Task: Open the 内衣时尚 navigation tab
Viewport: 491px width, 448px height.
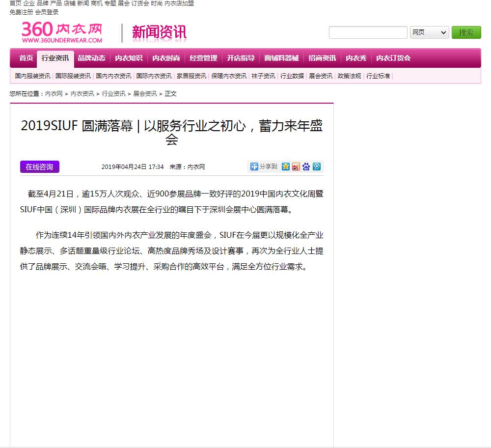Action: tap(166, 58)
